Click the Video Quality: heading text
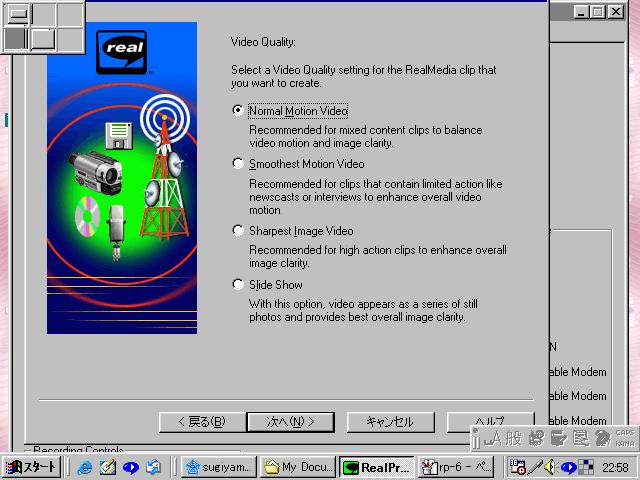This screenshot has width=640, height=480. click(263, 42)
